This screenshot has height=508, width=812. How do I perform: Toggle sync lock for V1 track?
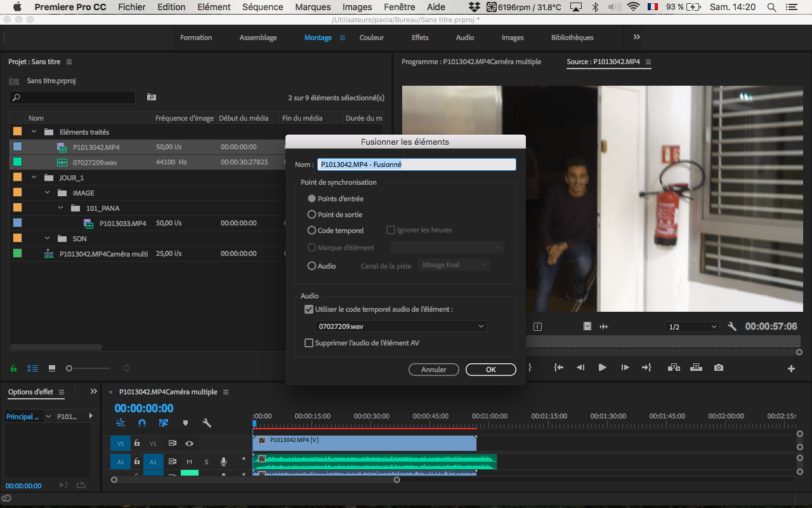[172, 443]
